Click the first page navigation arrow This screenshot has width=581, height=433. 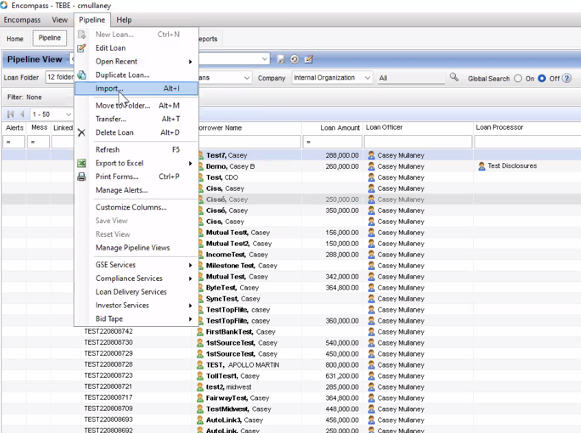coord(11,114)
